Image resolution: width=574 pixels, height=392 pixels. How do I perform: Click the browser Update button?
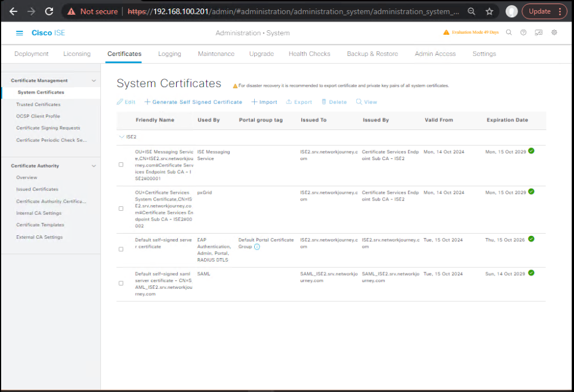(x=540, y=11)
